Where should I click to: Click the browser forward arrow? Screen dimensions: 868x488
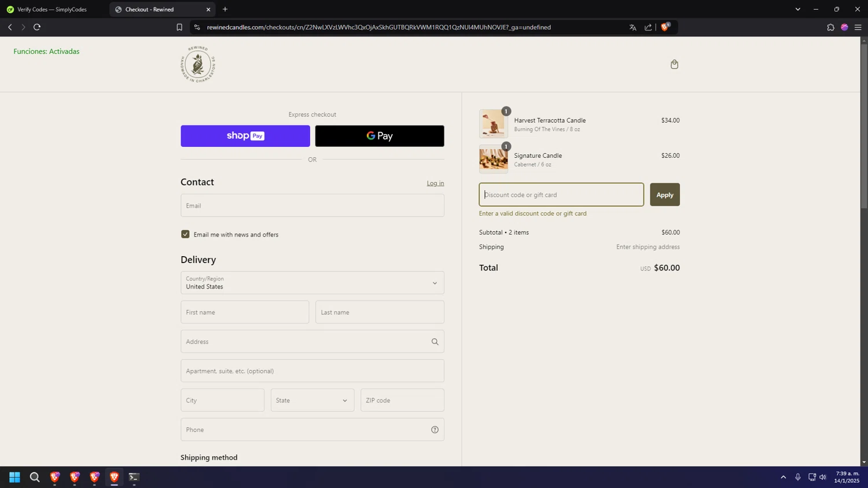click(23, 27)
